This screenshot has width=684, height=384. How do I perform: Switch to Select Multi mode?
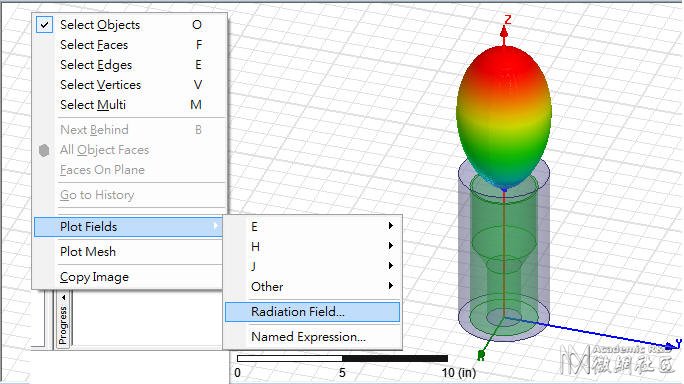point(130,105)
